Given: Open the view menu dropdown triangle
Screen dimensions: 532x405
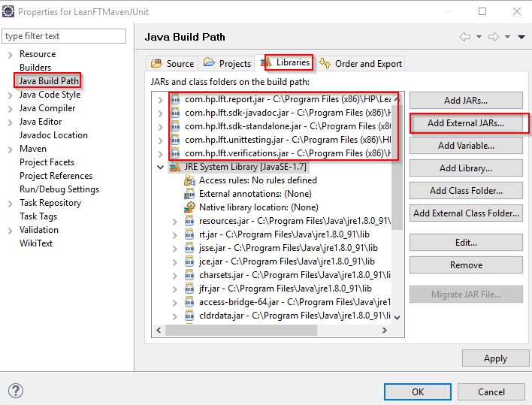Looking at the screenshot, I should point(521,37).
